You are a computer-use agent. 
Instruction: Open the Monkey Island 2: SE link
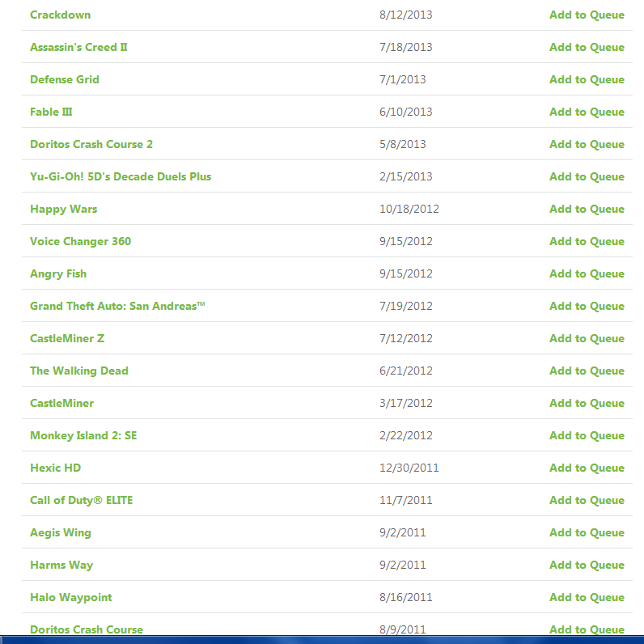coord(83,436)
